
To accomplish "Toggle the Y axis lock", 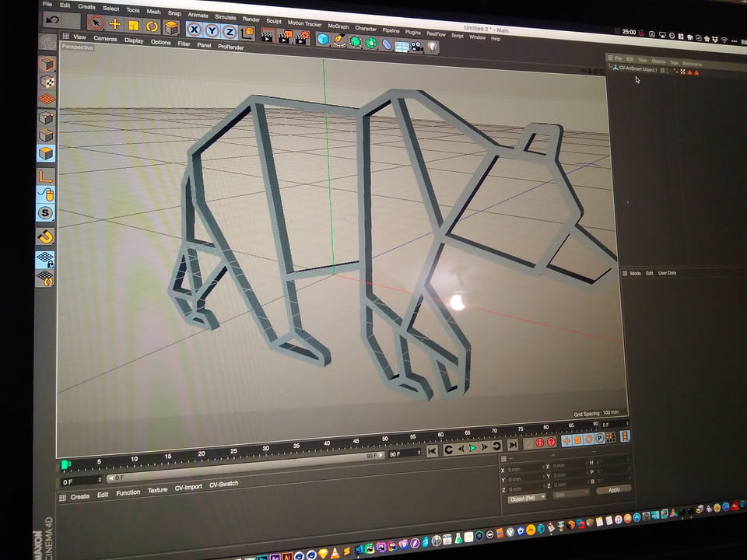I will 212,30.
